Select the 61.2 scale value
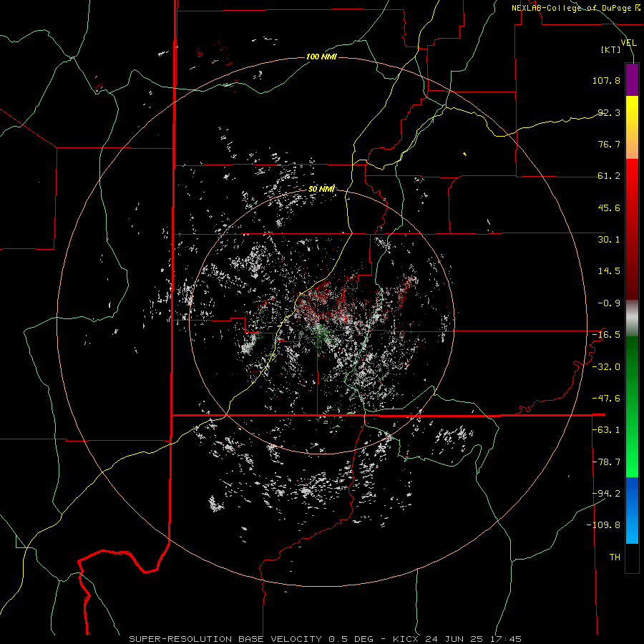Image resolution: width=644 pixels, height=644 pixels. click(609, 176)
